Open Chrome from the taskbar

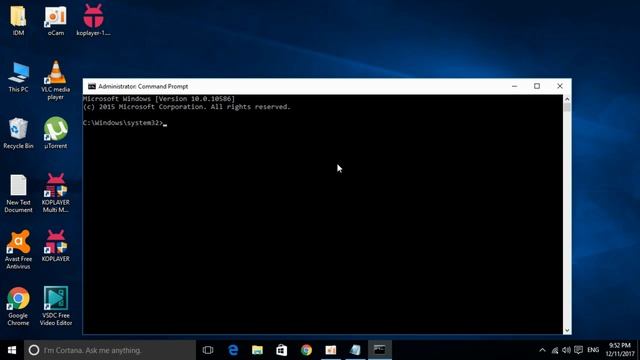tap(306, 350)
